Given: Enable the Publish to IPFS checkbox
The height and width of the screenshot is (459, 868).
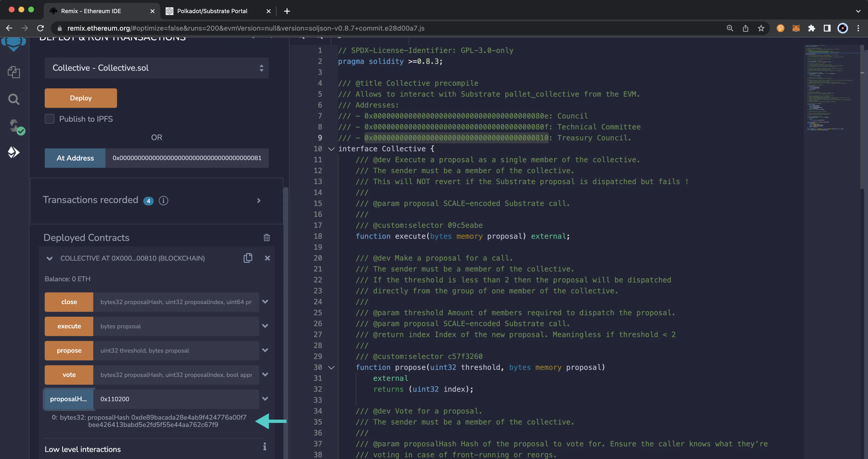Looking at the screenshot, I should [49, 119].
